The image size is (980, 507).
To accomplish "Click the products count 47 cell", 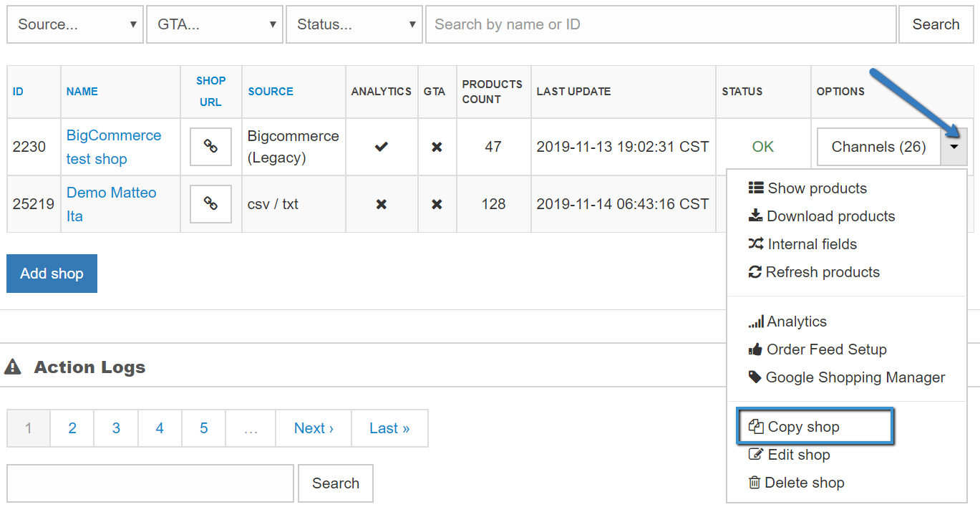I will tap(493, 147).
